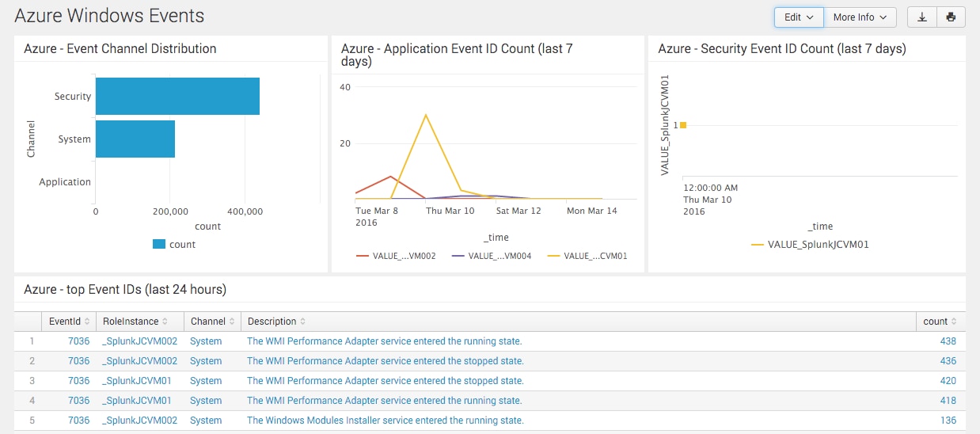Open the Edit dropdown menu

click(798, 17)
